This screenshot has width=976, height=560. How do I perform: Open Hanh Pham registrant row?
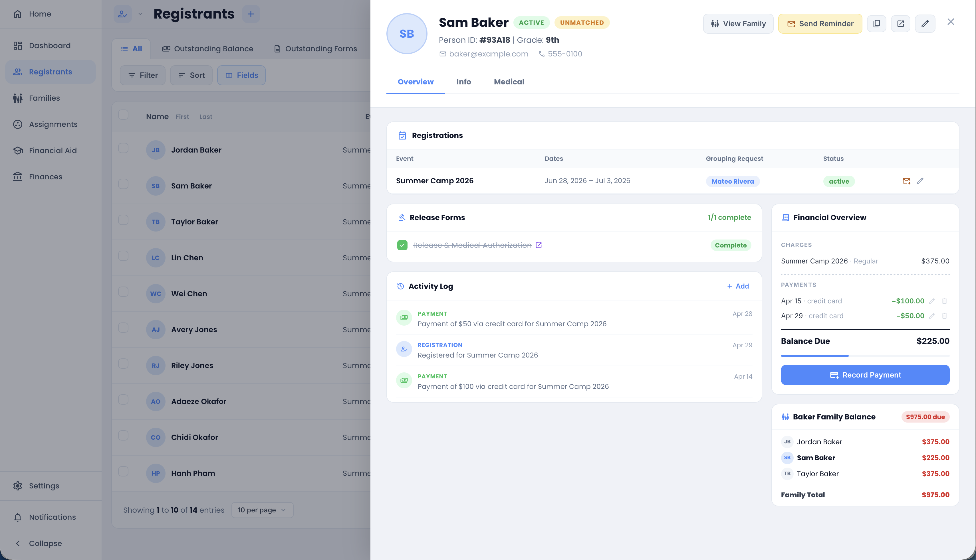pyautogui.click(x=241, y=473)
